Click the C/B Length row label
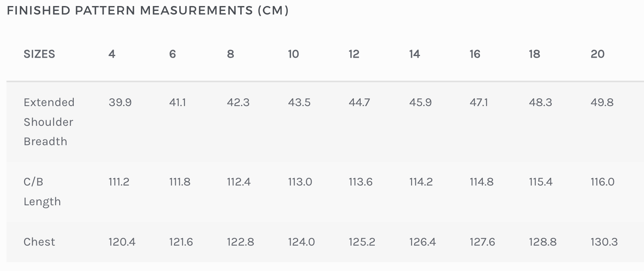The height and width of the screenshot is (271, 644). pos(42,192)
